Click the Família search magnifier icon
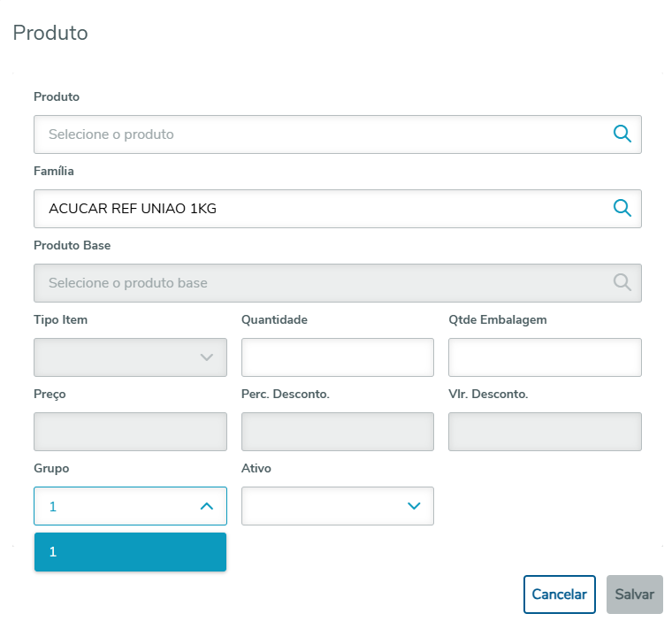The image size is (672, 629). [622, 208]
